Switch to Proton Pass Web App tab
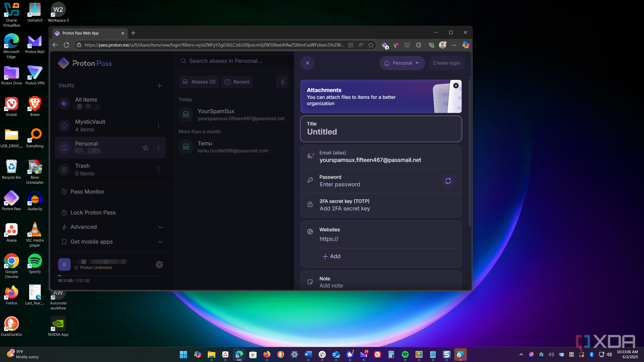Viewport: 644px width, 362px height. [x=90, y=33]
